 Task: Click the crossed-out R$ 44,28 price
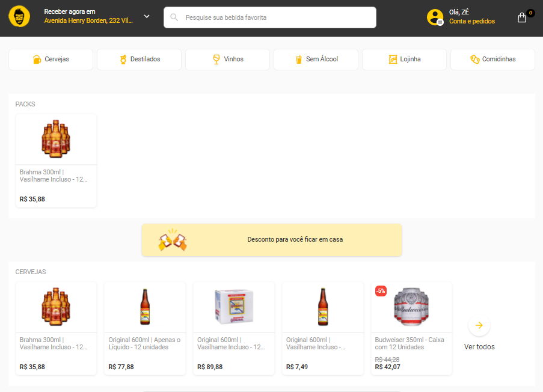click(x=387, y=360)
